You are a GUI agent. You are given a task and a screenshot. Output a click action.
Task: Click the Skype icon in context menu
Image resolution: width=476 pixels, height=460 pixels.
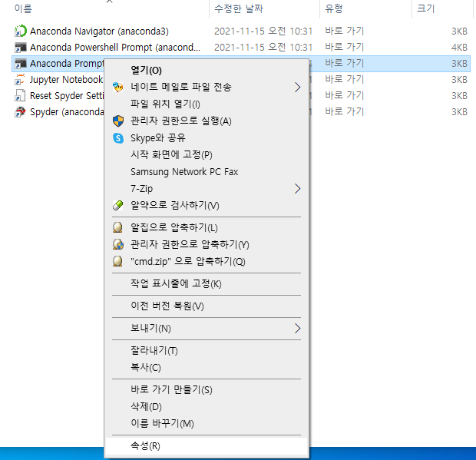click(x=118, y=138)
